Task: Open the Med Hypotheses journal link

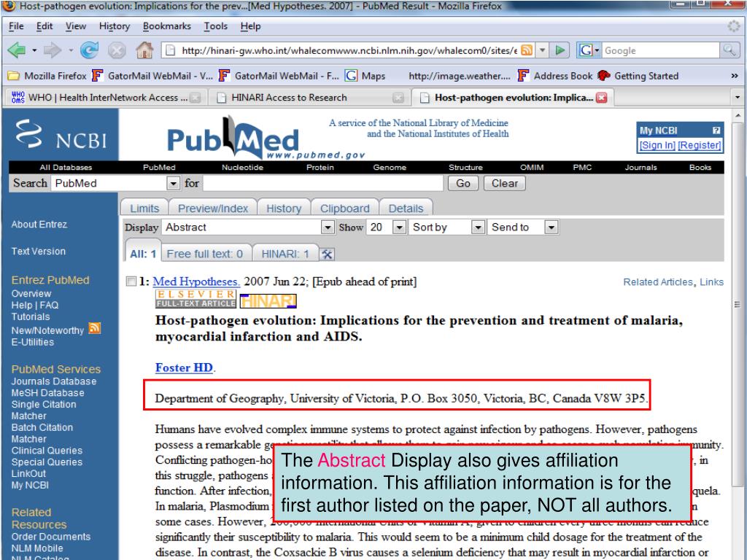Action: pos(196,281)
